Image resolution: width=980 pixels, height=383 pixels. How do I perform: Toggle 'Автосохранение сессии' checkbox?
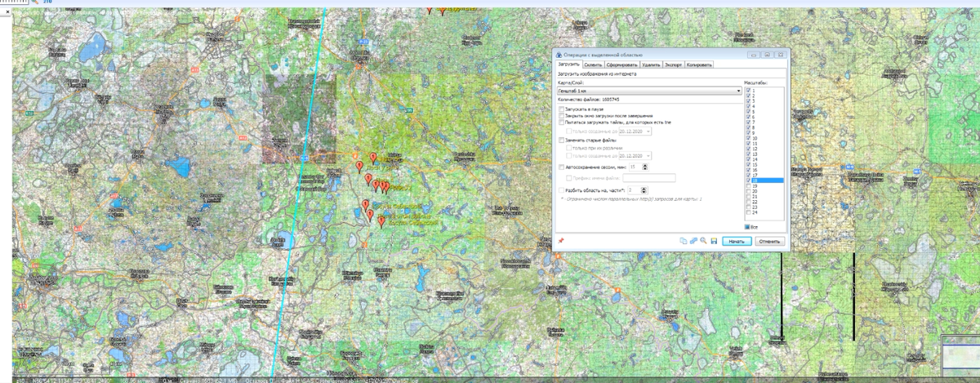[x=561, y=167]
